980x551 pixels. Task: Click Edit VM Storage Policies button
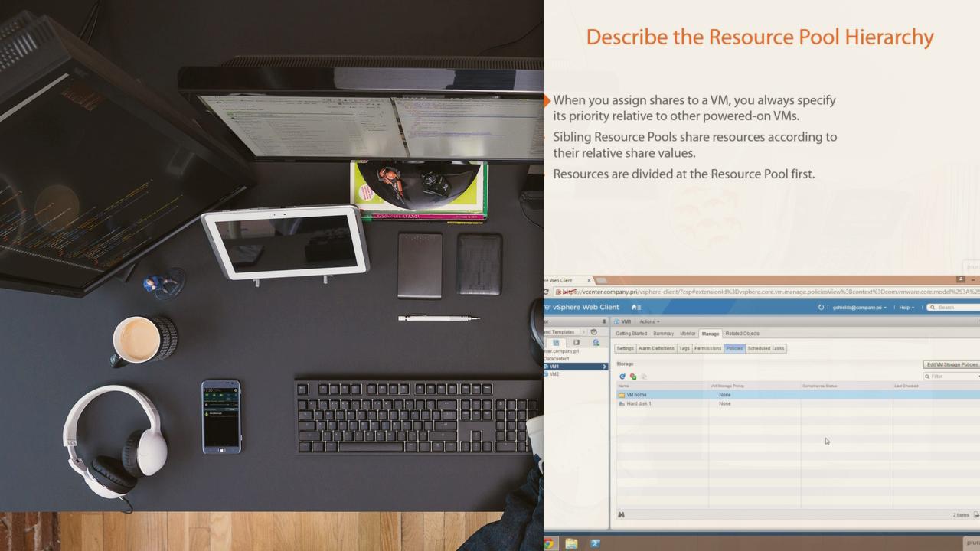[952, 364]
